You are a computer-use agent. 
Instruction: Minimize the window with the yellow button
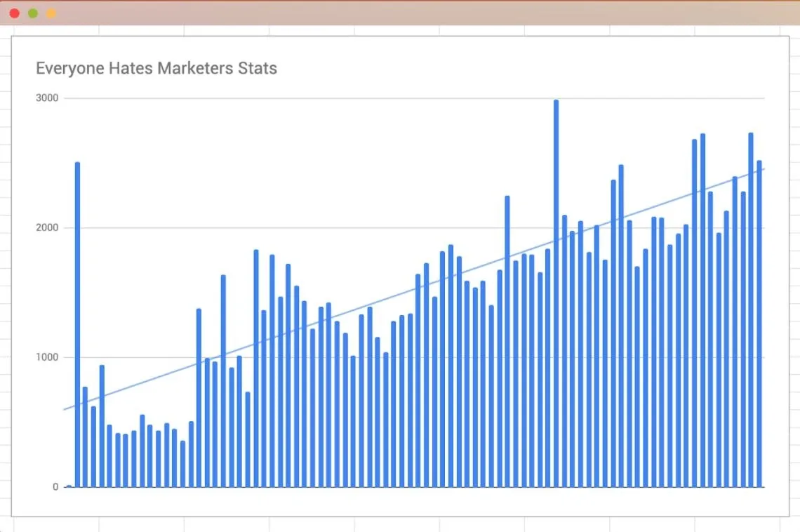tap(51, 13)
